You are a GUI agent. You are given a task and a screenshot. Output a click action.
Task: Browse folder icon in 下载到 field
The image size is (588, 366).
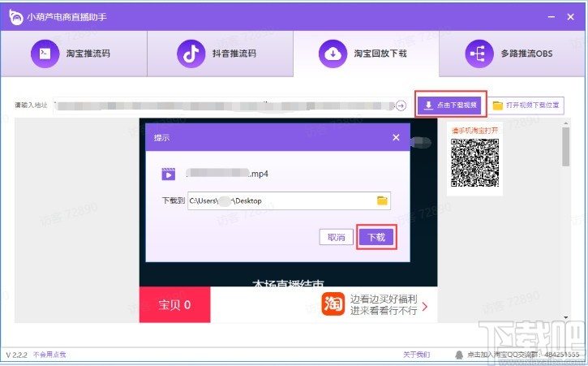click(x=382, y=200)
